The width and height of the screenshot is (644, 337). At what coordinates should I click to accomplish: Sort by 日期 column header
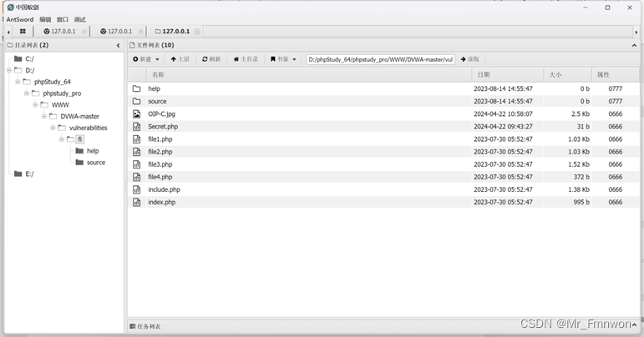click(508, 74)
